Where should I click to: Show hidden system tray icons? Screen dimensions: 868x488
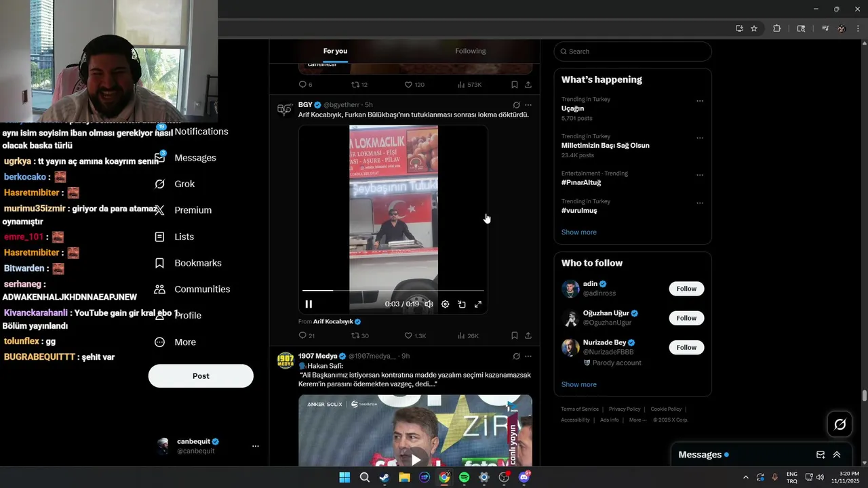[746, 477]
